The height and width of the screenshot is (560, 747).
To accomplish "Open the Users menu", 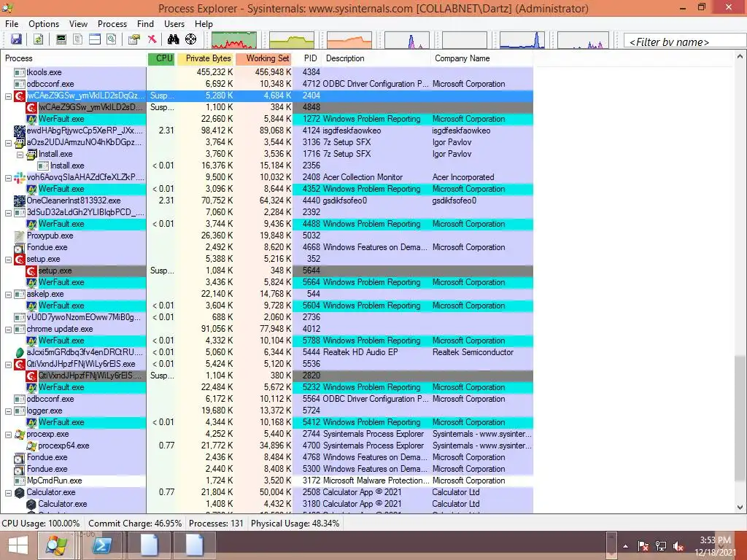I will (174, 24).
